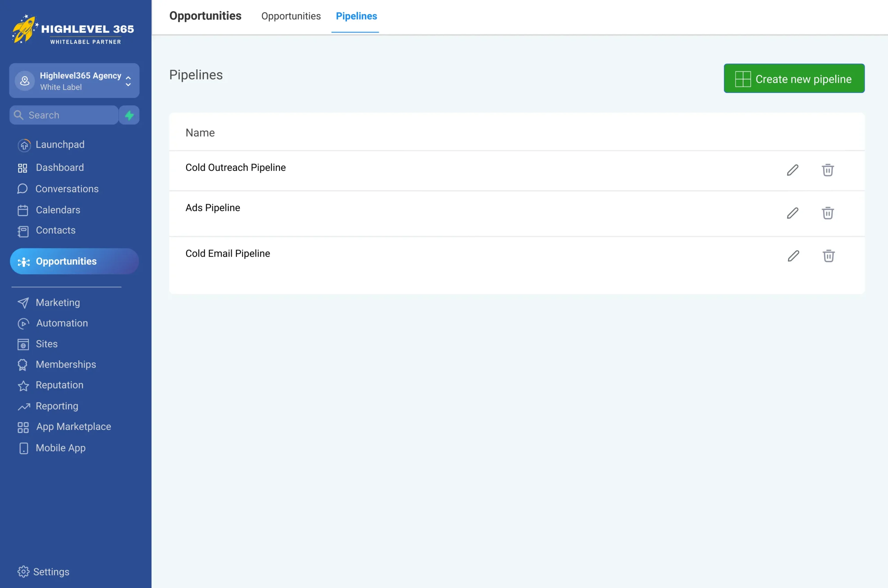This screenshot has width=888, height=588.
Task: Open the App Marketplace
Action: (x=73, y=427)
